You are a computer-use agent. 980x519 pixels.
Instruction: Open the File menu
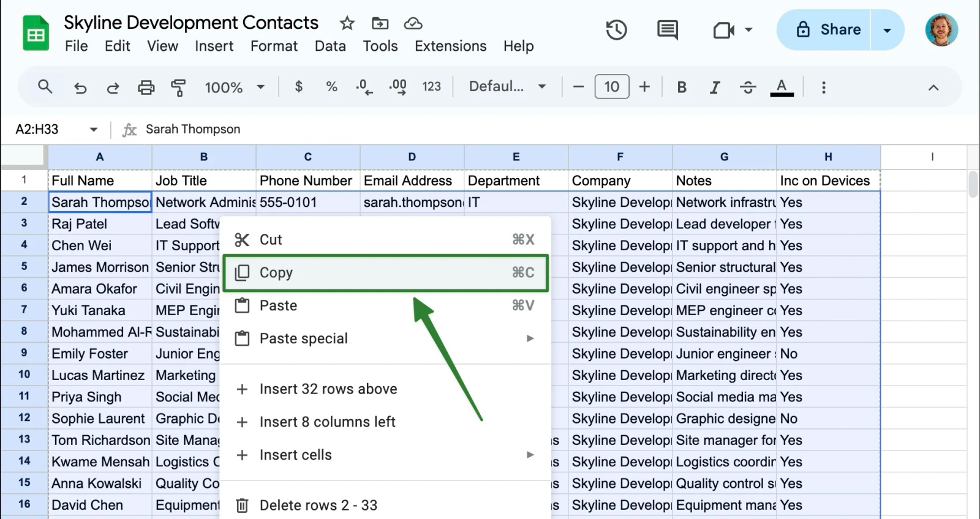[77, 46]
